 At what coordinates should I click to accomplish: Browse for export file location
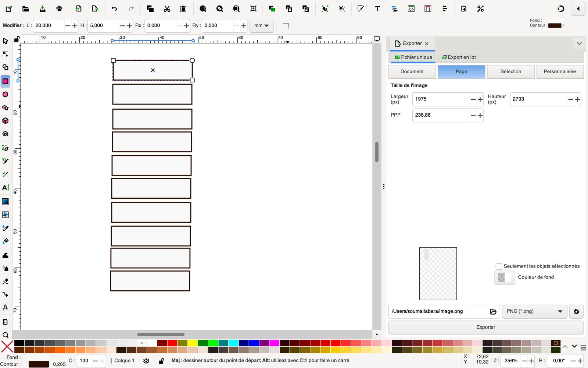coord(493,312)
